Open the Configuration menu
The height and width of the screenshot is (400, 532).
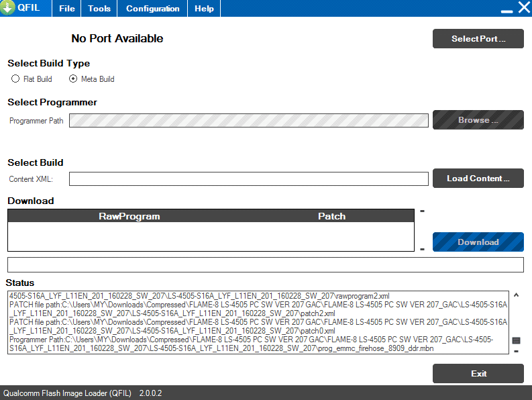[x=153, y=9]
